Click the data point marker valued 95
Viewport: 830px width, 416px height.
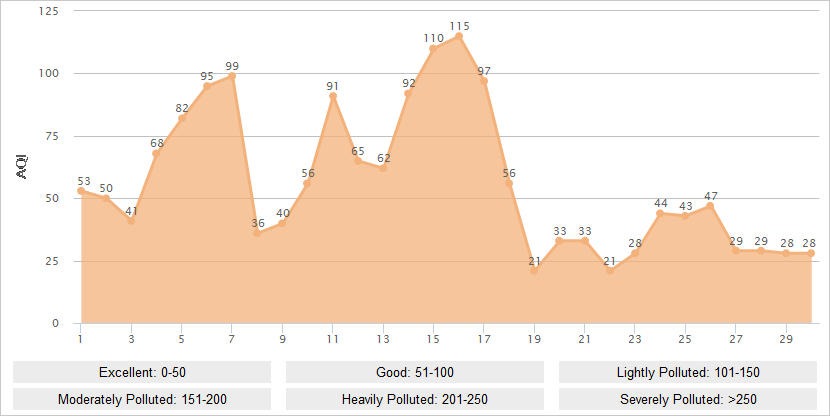[x=207, y=86]
